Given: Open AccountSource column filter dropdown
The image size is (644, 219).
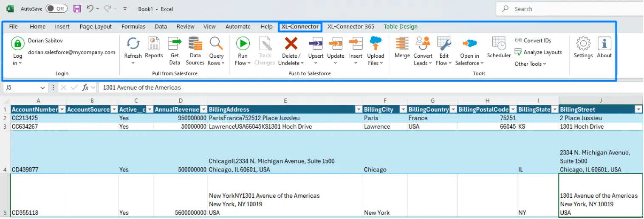Looking at the screenshot, I should 113,109.
